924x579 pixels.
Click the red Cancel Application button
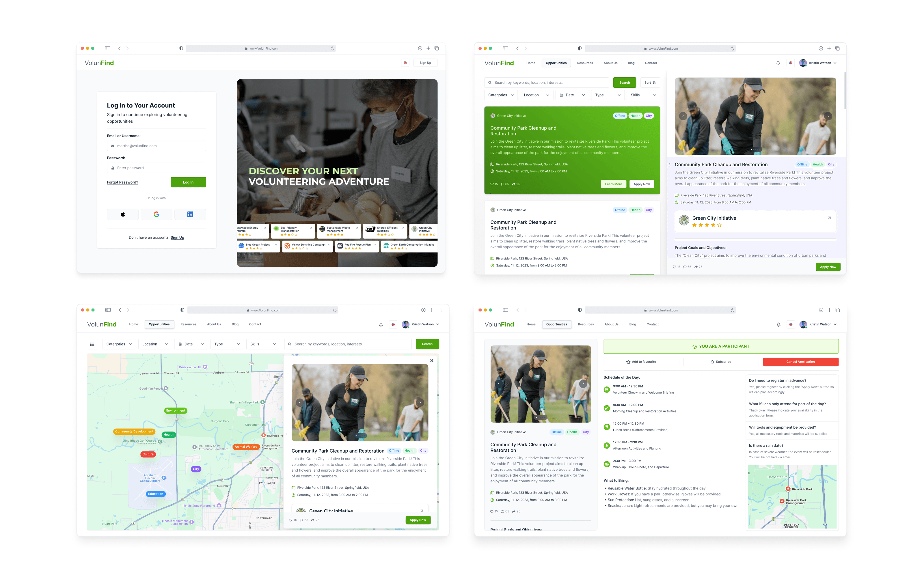pyautogui.click(x=800, y=362)
